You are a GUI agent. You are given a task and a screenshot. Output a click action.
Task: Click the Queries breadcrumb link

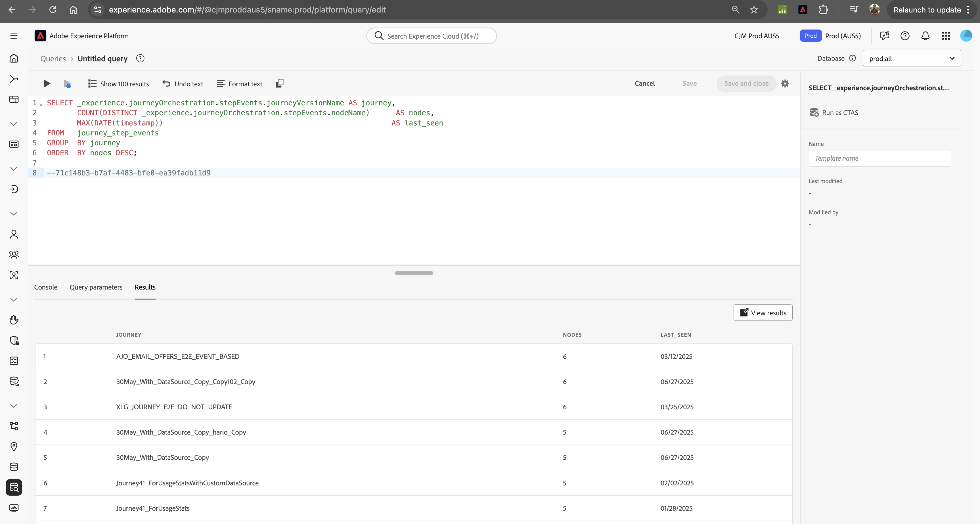click(x=53, y=58)
